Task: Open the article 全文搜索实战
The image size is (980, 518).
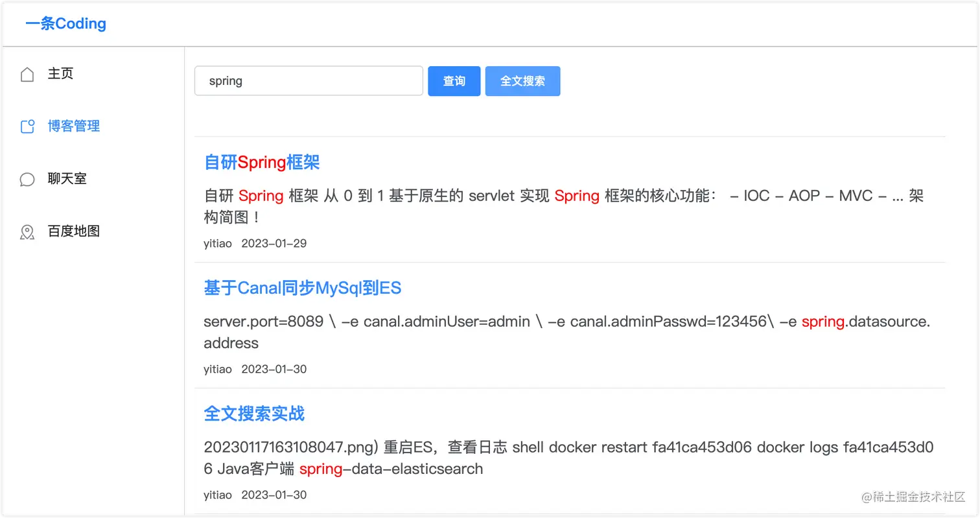Action: (254, 414)
